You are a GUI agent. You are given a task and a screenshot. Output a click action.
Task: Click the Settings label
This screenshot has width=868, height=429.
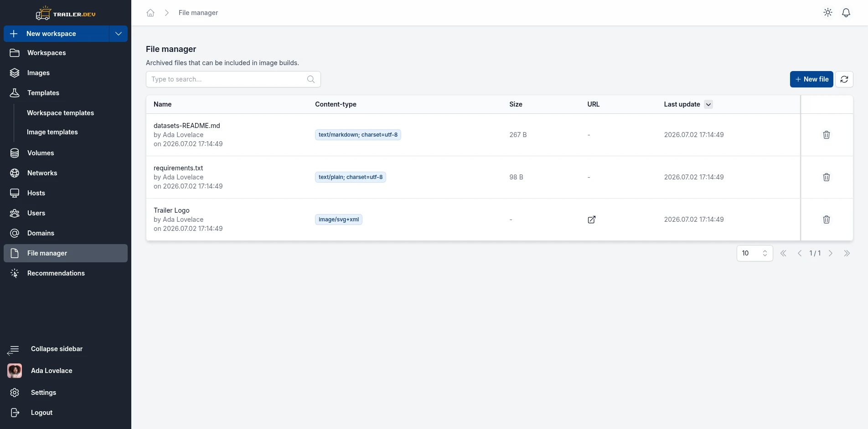(x=43, y=393)
